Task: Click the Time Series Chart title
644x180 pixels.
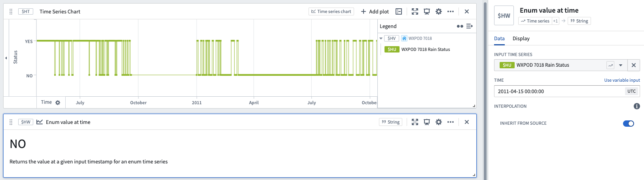Action: point(60,11)
